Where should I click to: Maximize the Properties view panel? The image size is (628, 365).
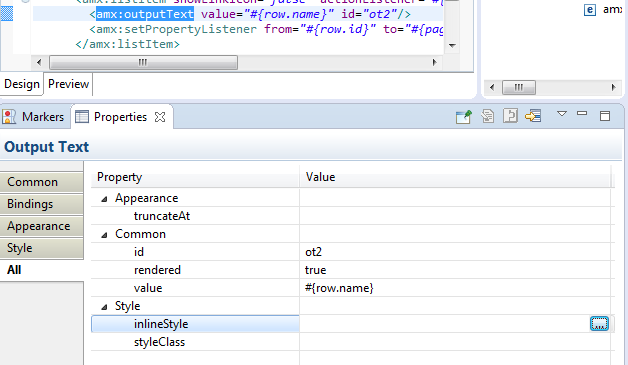[605, 116]
